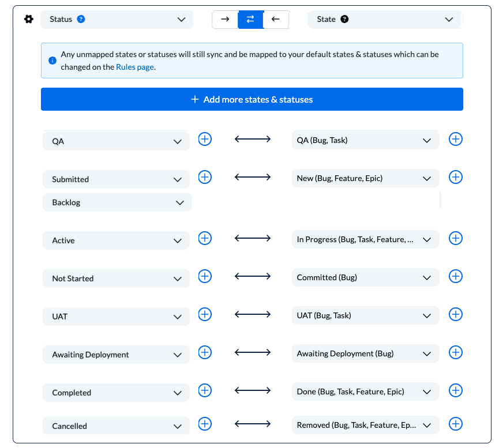Image resolution: width=499 pixels, height=448 pixels.
Task: Add a status next to Active
Action: click(205, 238)
